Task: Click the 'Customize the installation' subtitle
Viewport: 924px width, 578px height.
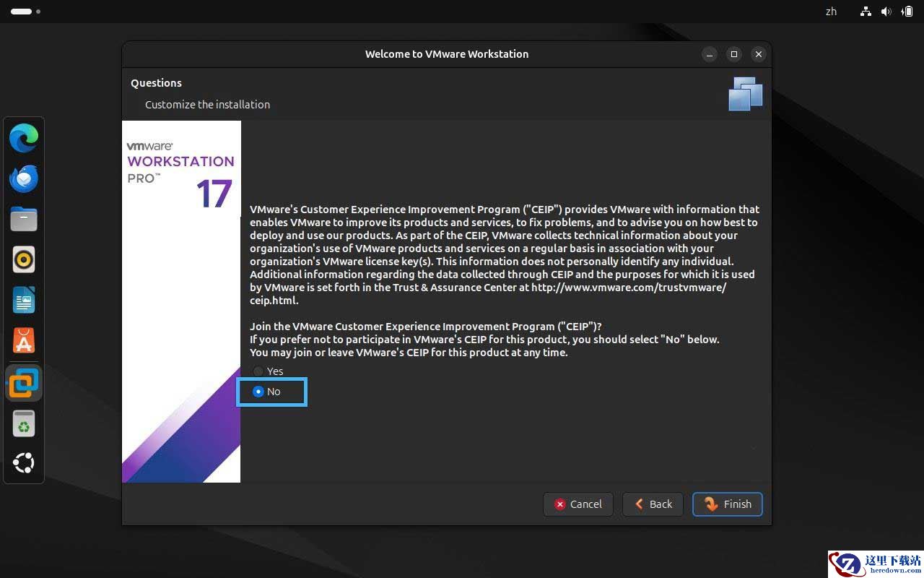Action: (207, 105)
